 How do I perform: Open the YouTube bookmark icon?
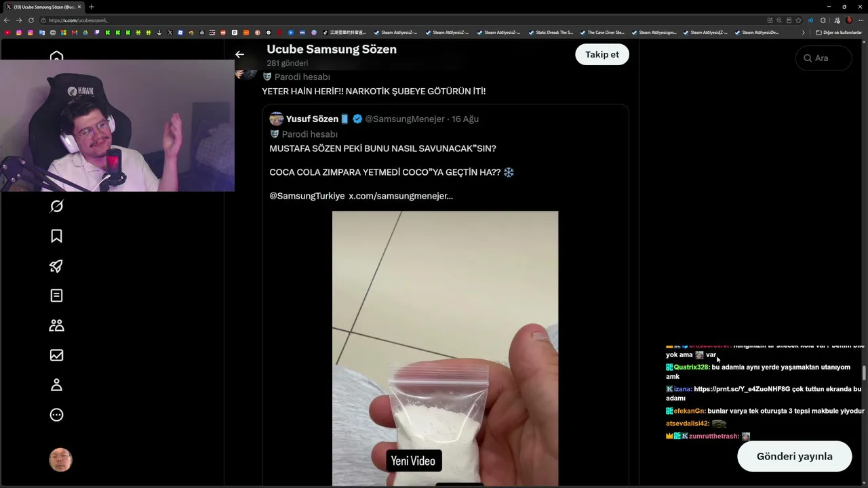coord(7,33)
